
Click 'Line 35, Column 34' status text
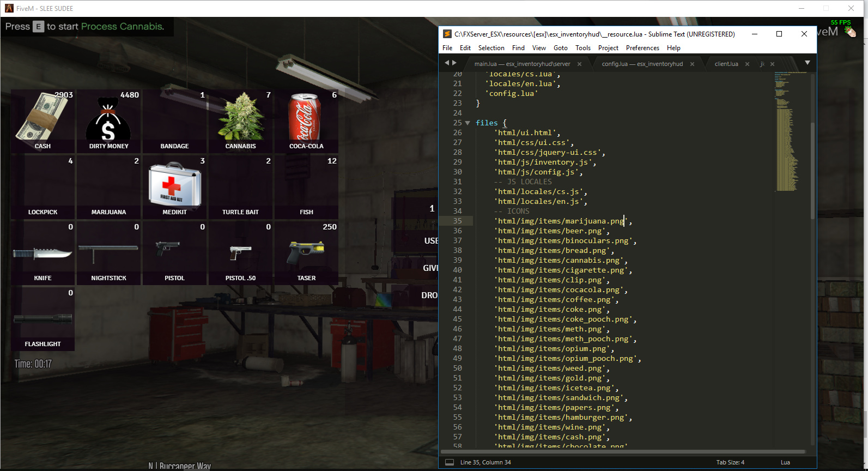485,462
